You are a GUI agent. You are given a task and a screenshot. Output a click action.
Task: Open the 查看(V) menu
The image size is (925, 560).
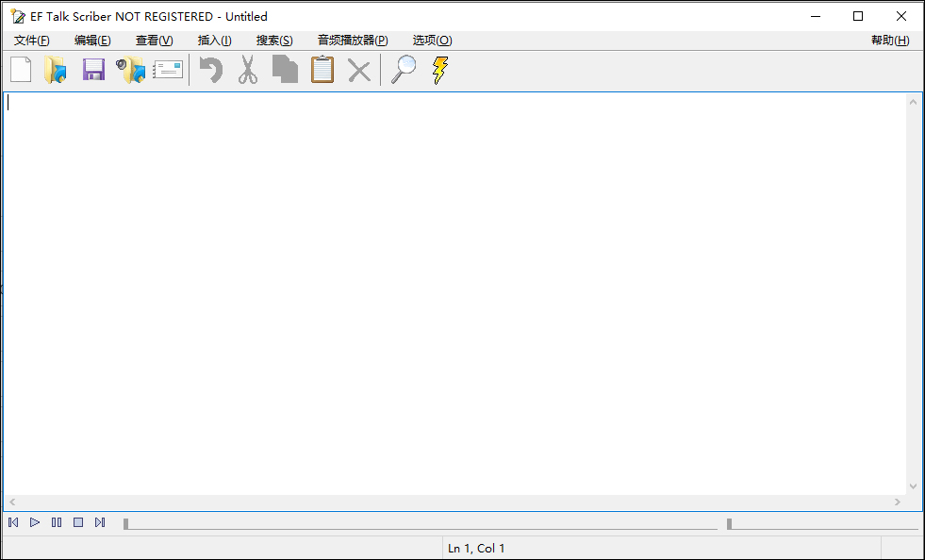click(154, 41)
